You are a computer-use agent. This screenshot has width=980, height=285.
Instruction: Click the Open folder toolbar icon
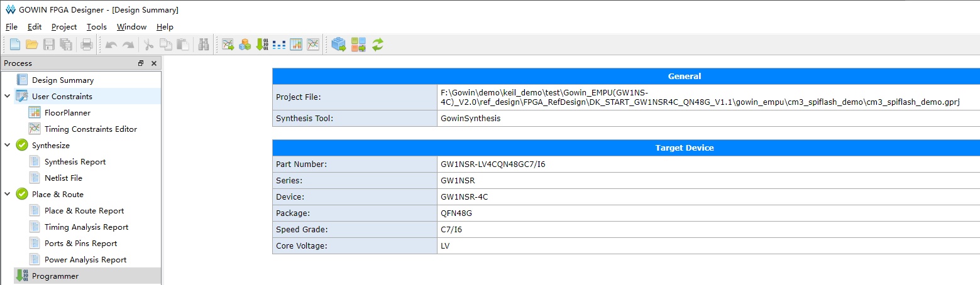click(31, 45)
